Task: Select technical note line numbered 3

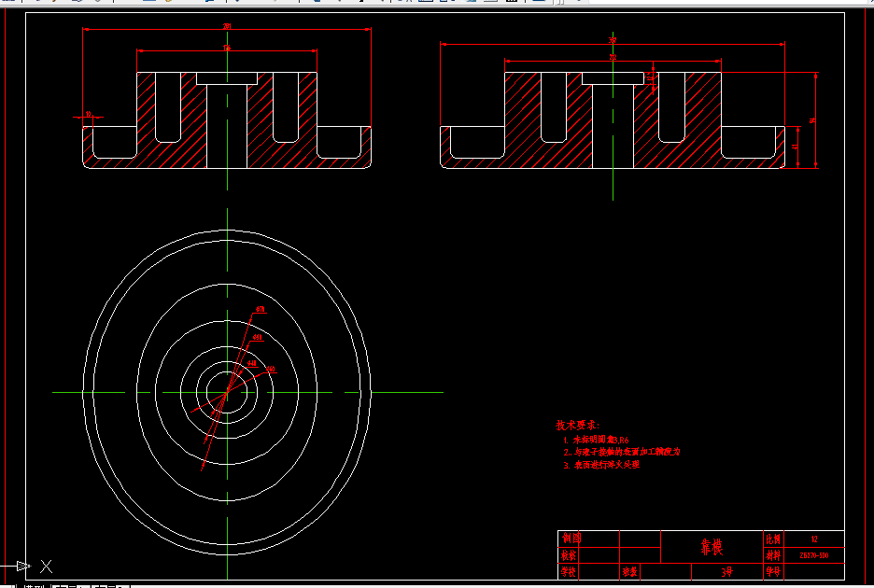Action: pyautogui.click(x=601, y=465)
